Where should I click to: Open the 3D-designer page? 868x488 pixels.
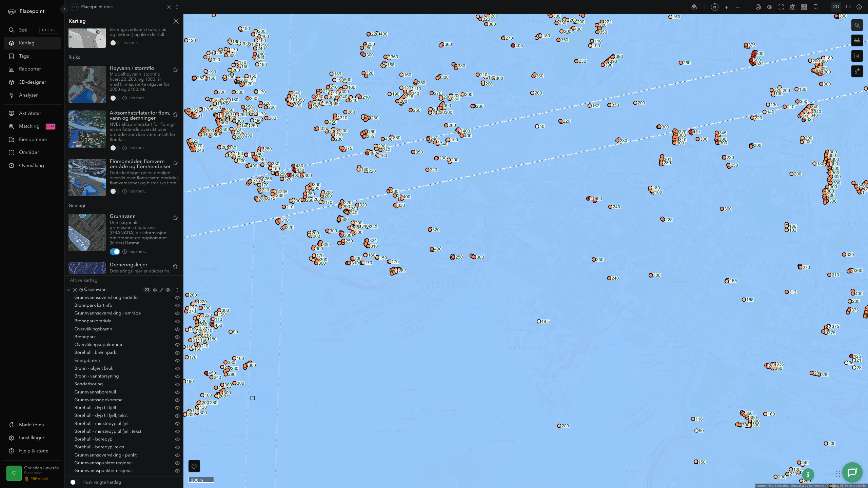click(32, 82)
